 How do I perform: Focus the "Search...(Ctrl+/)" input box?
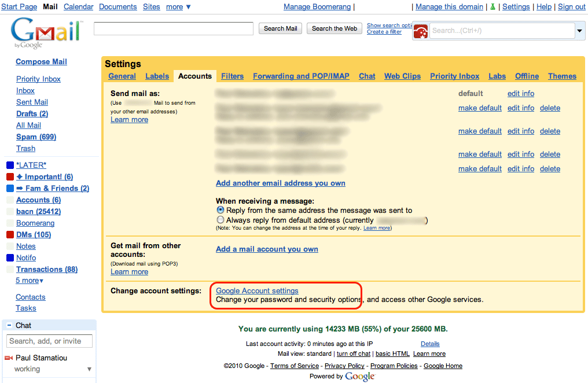coord(502,31)
